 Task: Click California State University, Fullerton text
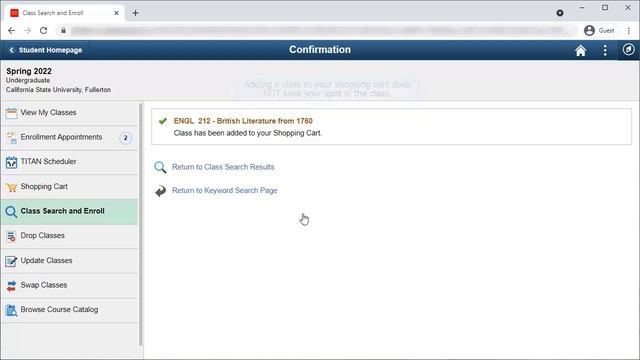[x=58, y=90]
